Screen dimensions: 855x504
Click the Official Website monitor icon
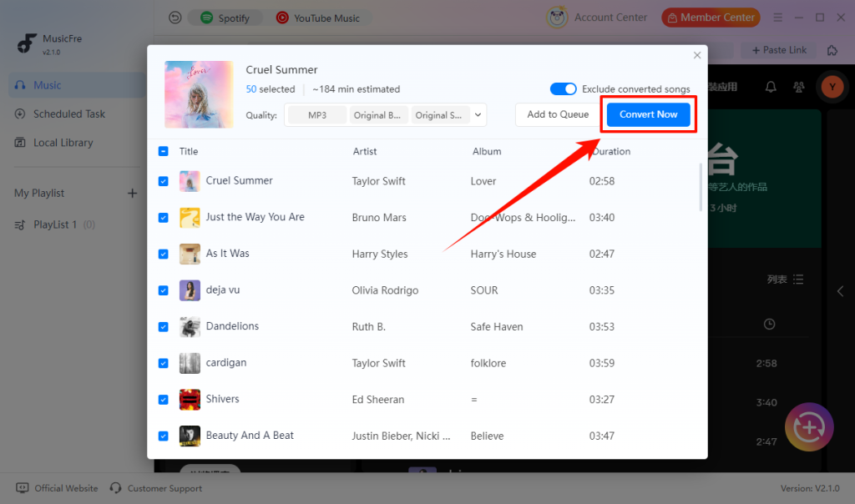[x=23, y=488]
